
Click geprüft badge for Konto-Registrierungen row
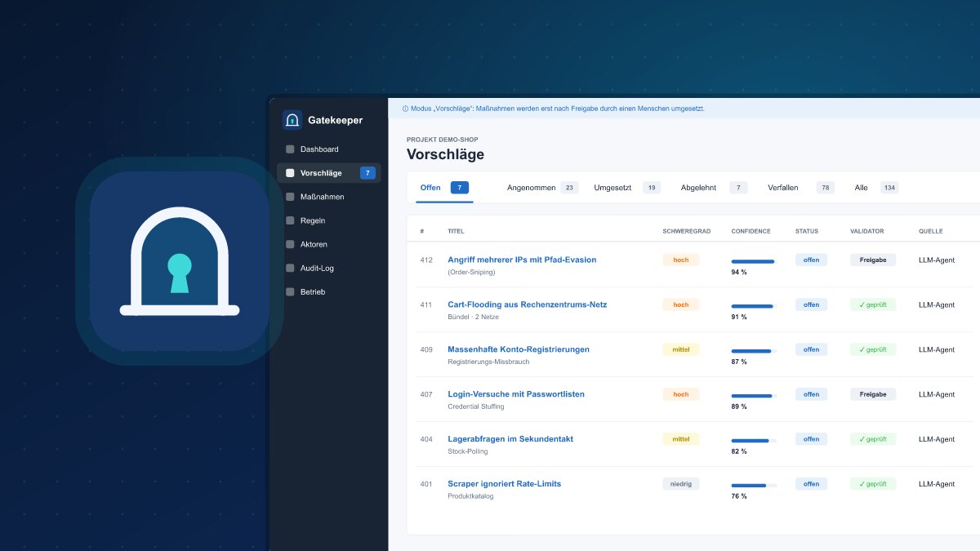tap(873, 349)
